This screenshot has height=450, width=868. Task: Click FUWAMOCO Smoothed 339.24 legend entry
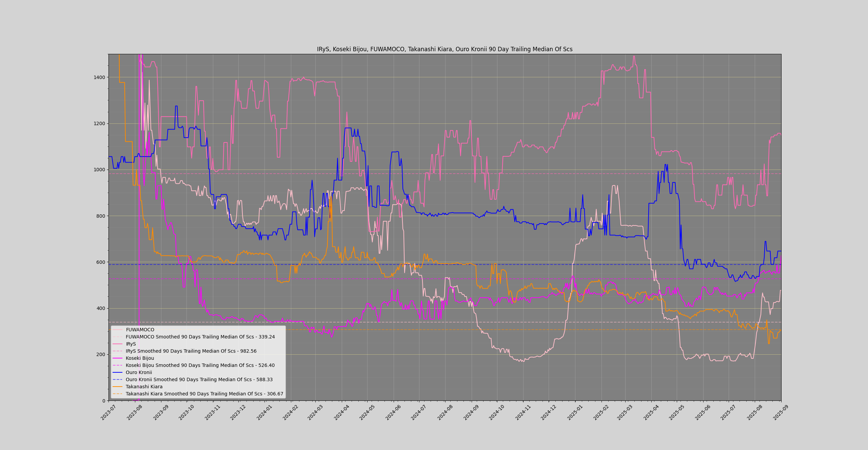click(x=200, y=337)
